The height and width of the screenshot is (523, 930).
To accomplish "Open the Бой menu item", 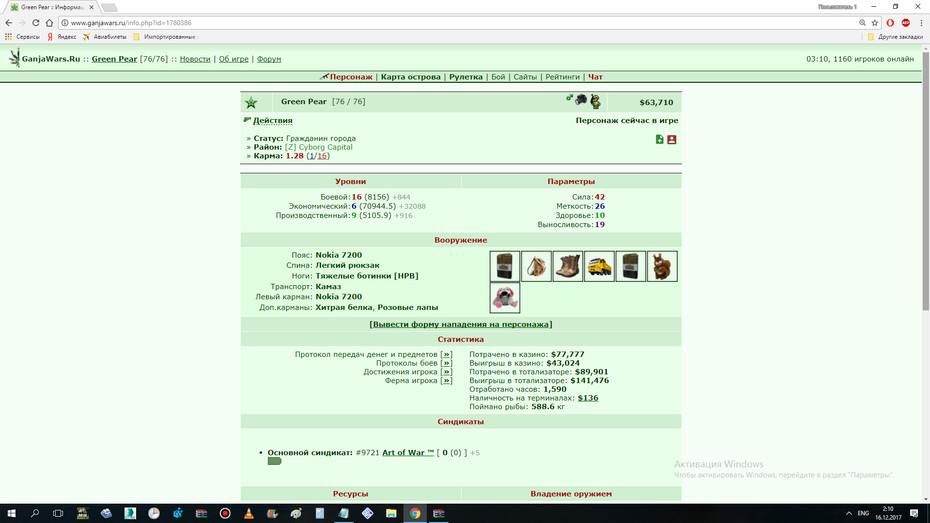I will (x=498, y=77).
